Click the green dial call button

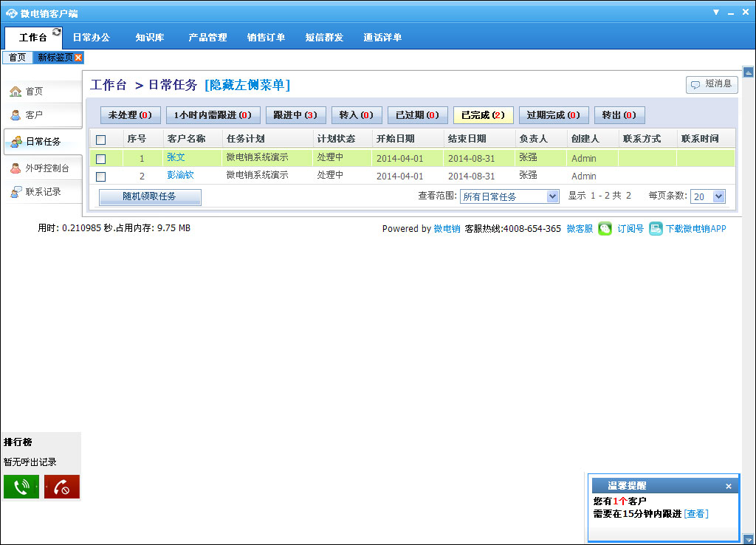point(21,487)
